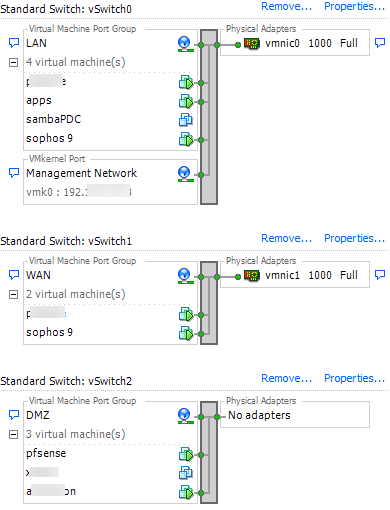
Task: Click the VM icon in the apps row
Action: [186, 101]
